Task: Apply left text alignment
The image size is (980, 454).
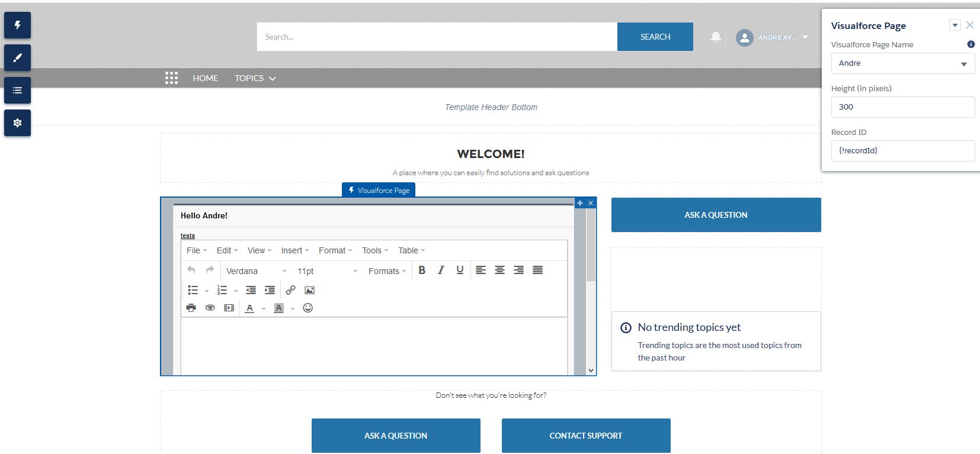Action: [x=481, y=270]
